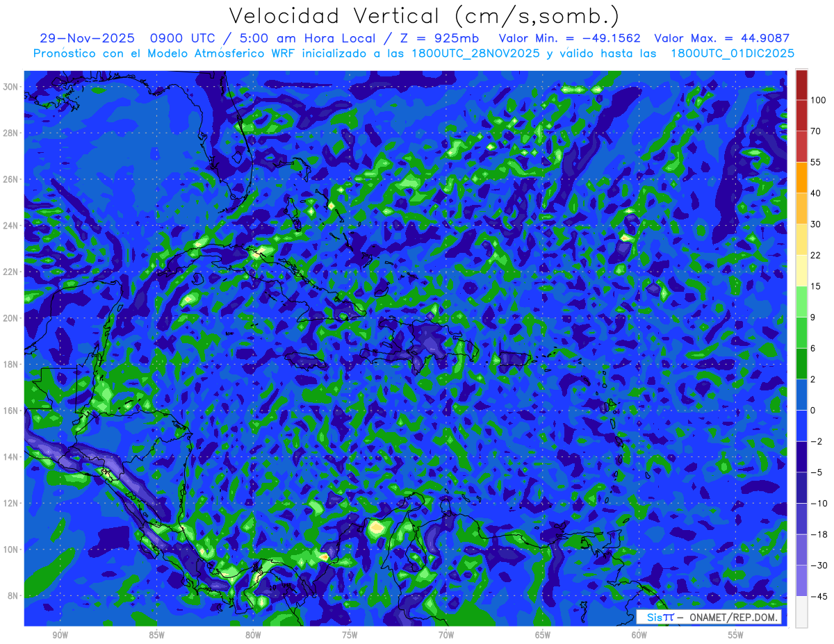
Task: Click latitude axis label '16N'
Action: tap(12, 411)
